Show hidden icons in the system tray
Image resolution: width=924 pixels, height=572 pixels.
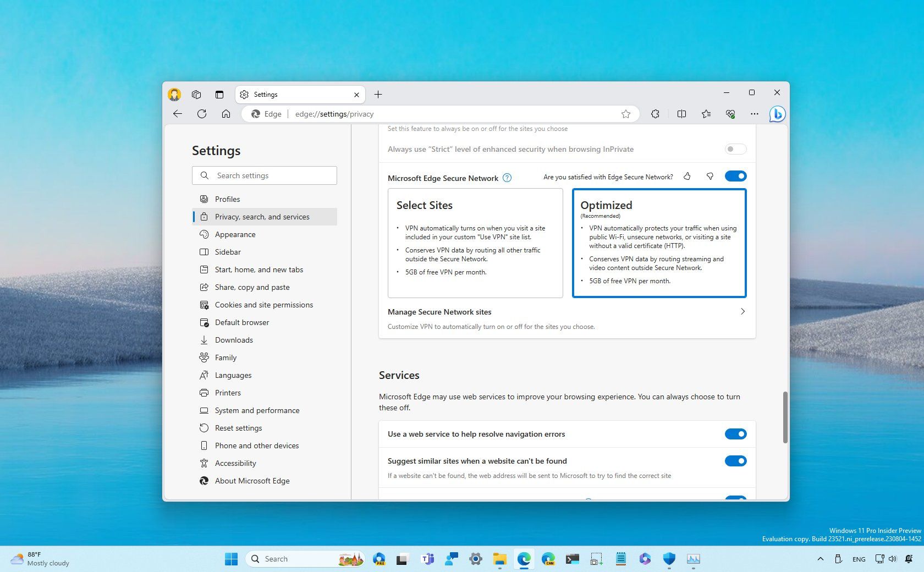click(820, 559)
